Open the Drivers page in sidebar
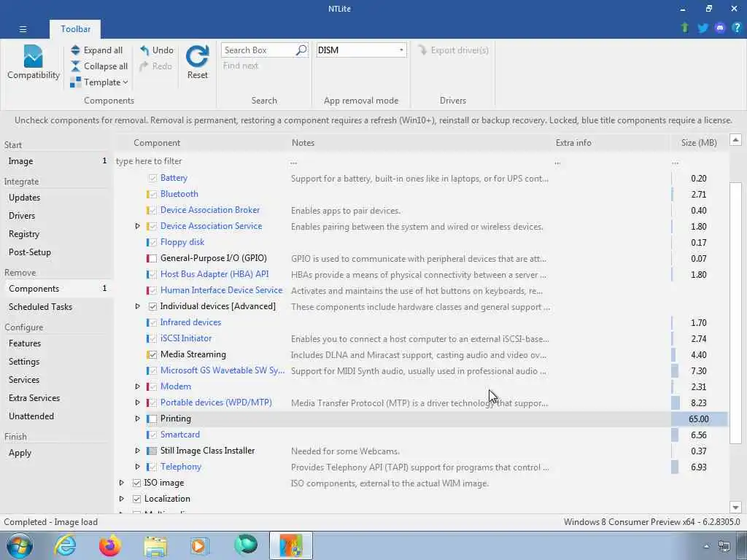The image size is (747, 560). point(22,216)
